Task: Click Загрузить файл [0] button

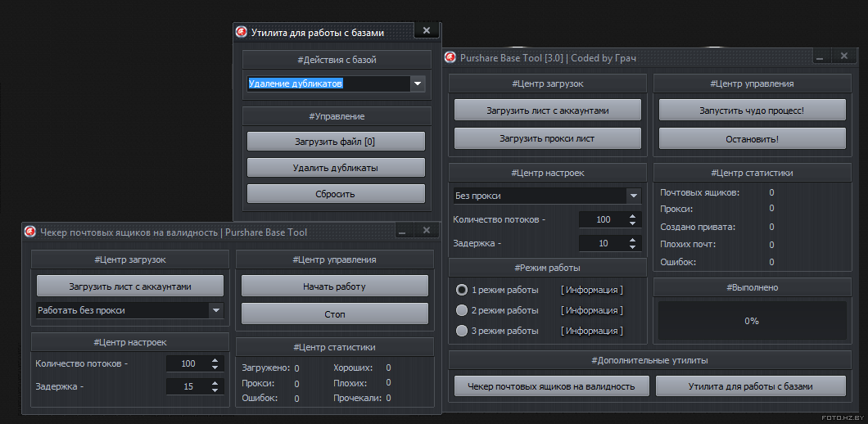Action: 336,141
